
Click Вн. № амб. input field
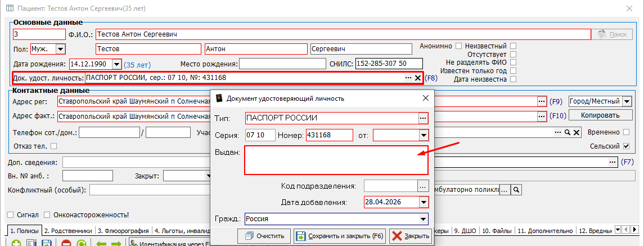pyautogui.click(x=88, y=176)
